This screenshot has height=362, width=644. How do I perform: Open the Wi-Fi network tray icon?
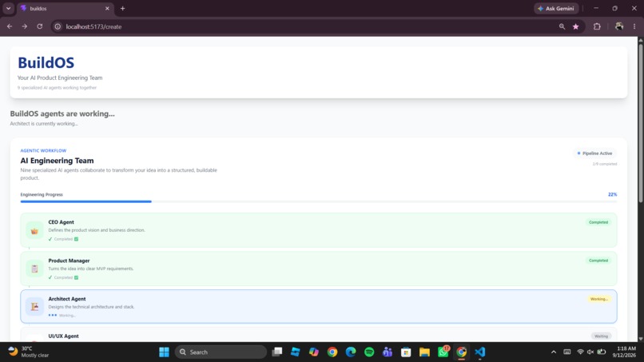[x=580, y=352]
